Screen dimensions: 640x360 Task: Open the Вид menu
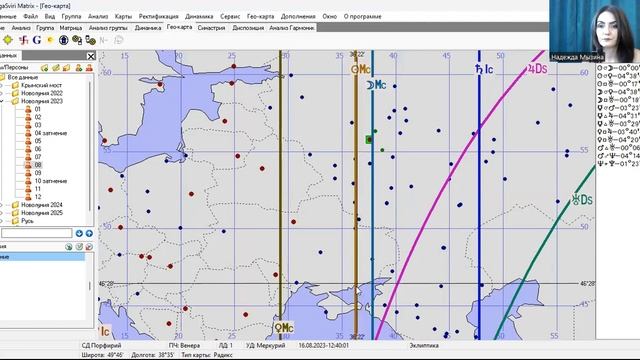[x=50, y=16]
